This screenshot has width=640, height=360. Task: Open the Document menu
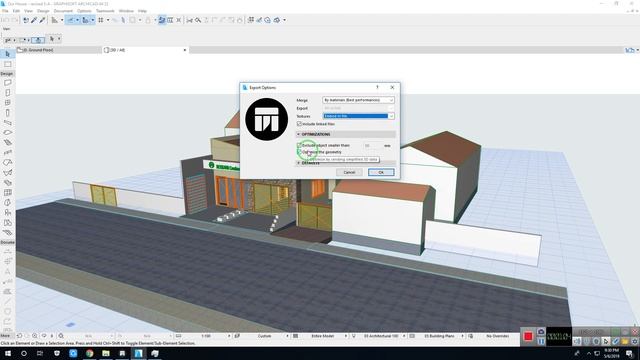(63, 11)
